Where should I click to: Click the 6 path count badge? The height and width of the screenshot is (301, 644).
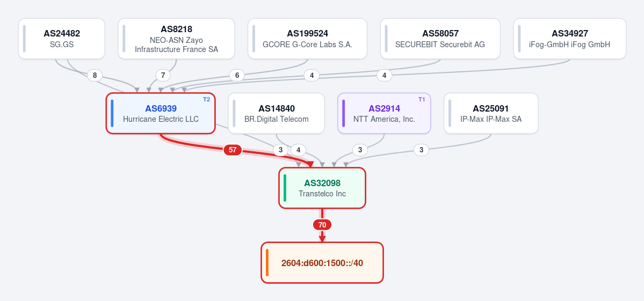tap(237, 75)
